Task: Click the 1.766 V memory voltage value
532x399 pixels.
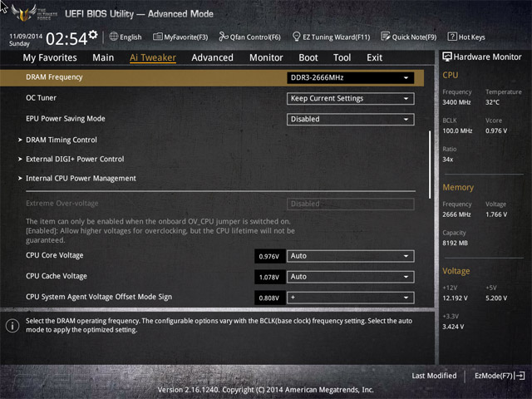Action: [496, 214]
